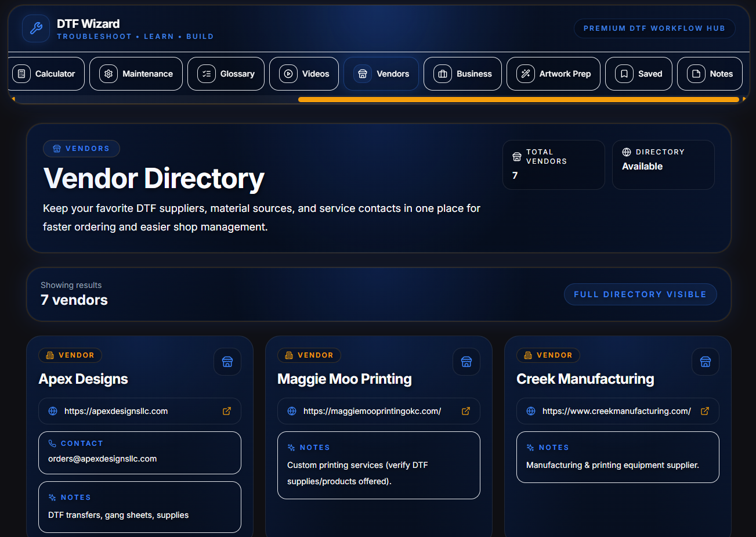Visit the maggiemooprintingokc.com website link

[x=372, y=411]
